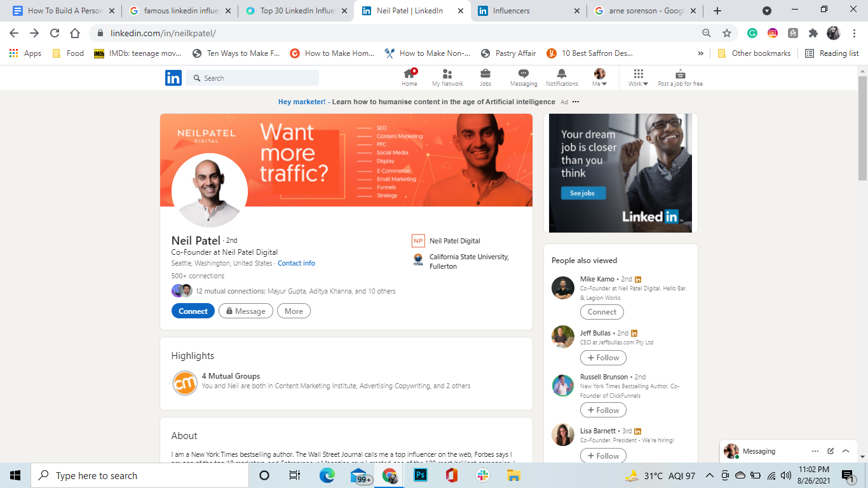This screenshot has height=488, width=868.
Task: Show hidden bookmarks overflow chevron
Action: click(701, 53)
